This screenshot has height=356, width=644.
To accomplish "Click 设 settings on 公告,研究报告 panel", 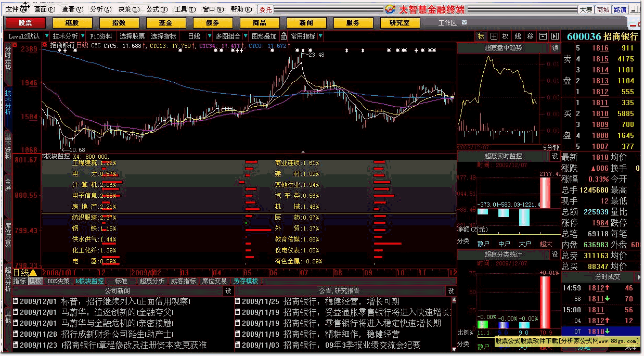I will click(451, 291).
